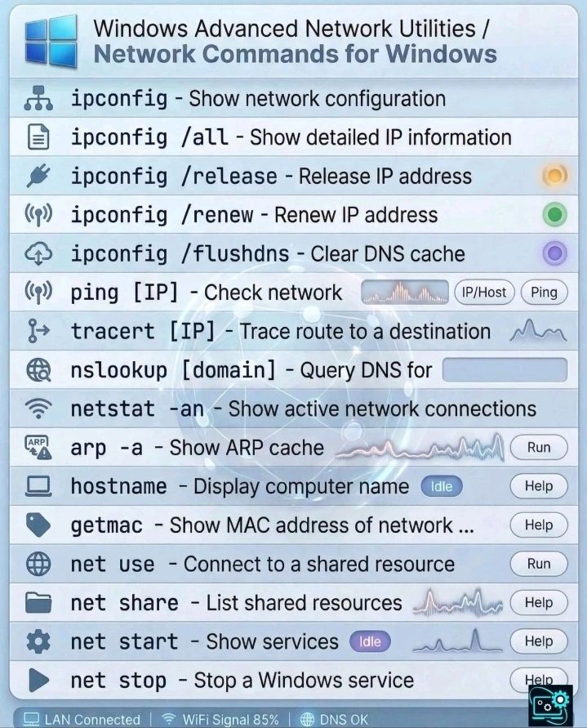587x728 pixels.
Task: Click 'LAN Connected' in the status bar
Action: (92, 720)
